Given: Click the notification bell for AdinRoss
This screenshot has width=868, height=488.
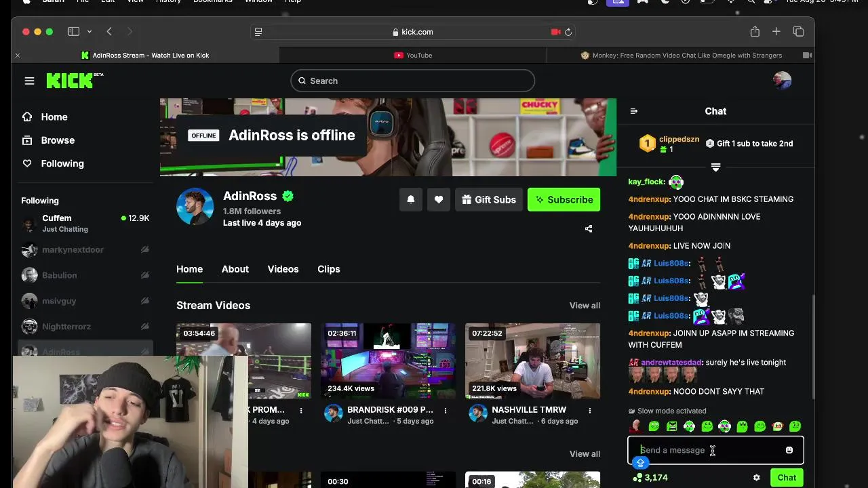Looking at the screenshot, I should coord(410,200).
